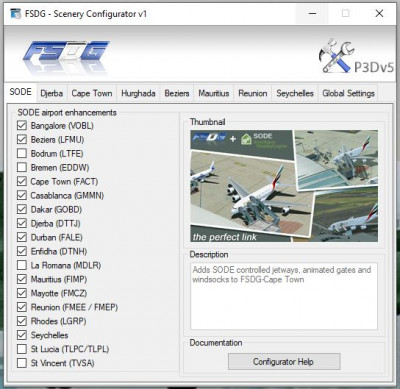
Task: Click the app icon in the title bar
Action: (x=15, y=14)
